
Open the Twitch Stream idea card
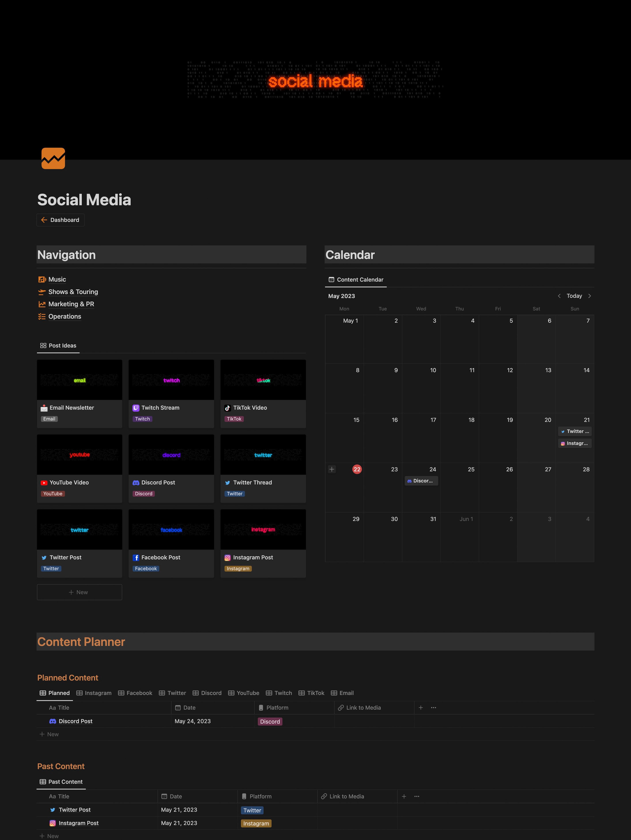pyautogui.click(x=160, y=408)
